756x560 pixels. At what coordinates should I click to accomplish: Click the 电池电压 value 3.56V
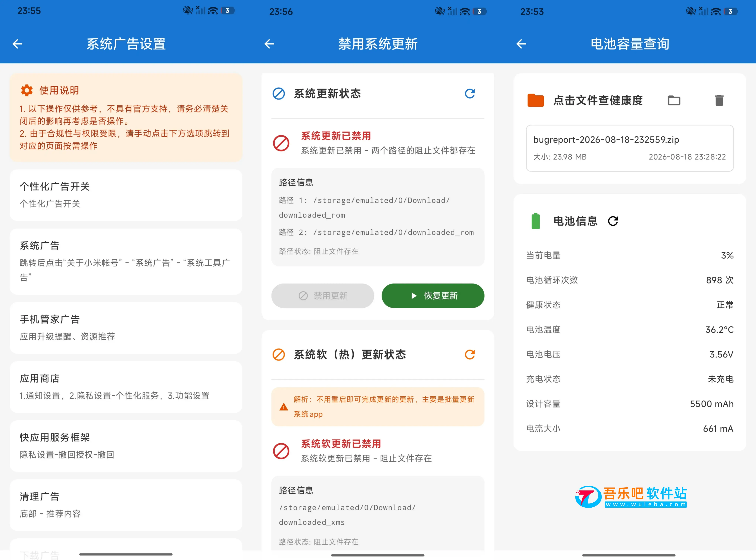pyautogui.click(x=721, y=354)
